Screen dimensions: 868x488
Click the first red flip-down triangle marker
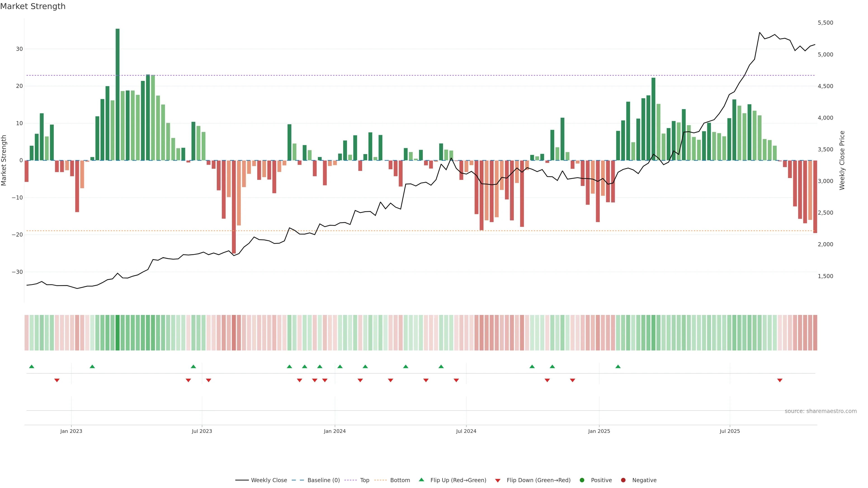click(57, 380)
